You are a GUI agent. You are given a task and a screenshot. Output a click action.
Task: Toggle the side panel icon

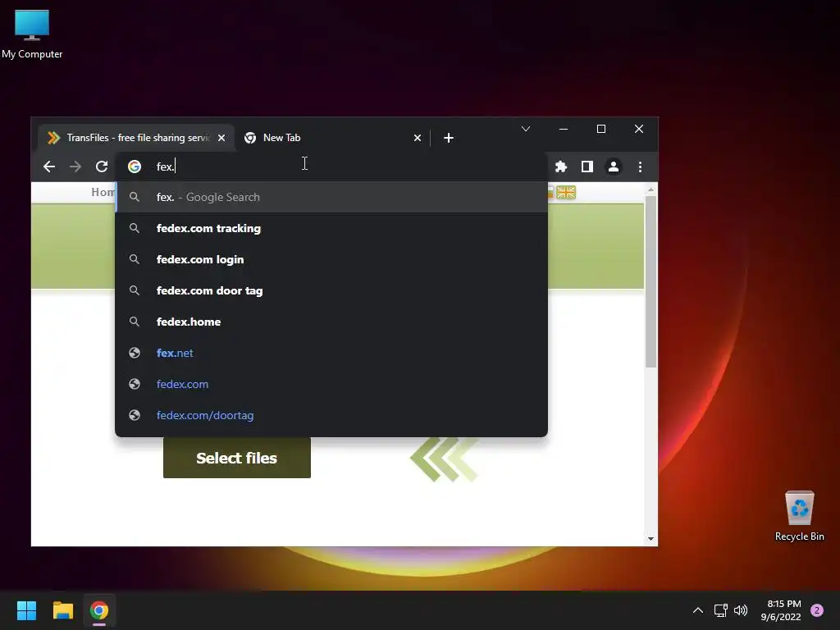(587, 167)
